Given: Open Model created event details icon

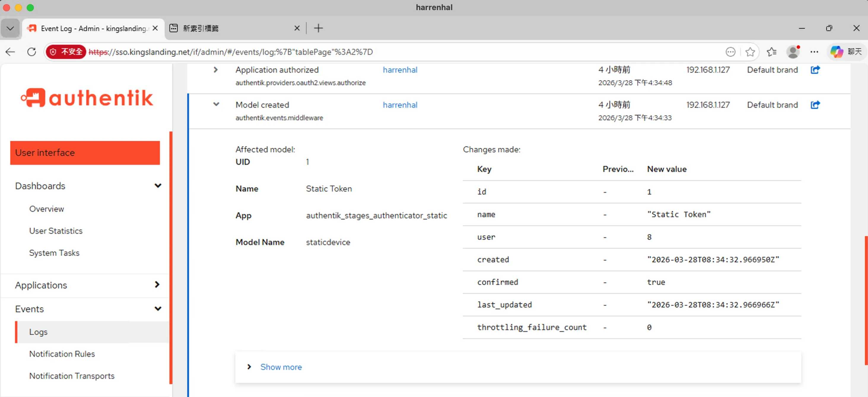Looking at the screenshot, I should coord(815,105).
